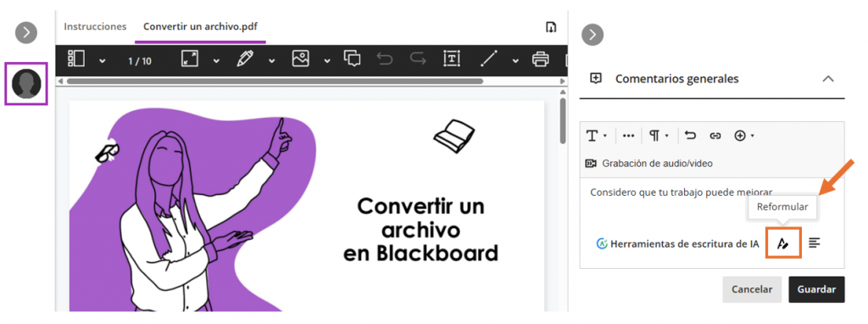Click the AI text alignment lines icon
868x324 pixels.
click(x=815, y=243)
